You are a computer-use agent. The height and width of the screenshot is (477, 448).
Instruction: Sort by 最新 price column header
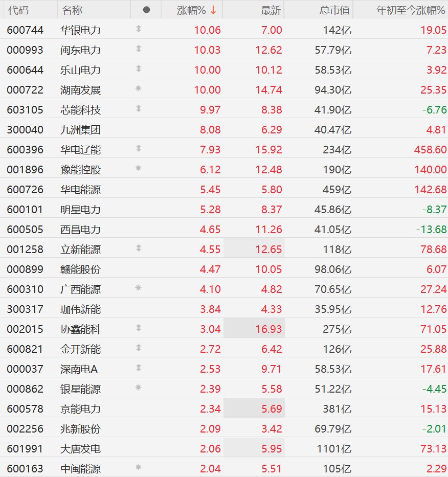(x=271, y=10)
